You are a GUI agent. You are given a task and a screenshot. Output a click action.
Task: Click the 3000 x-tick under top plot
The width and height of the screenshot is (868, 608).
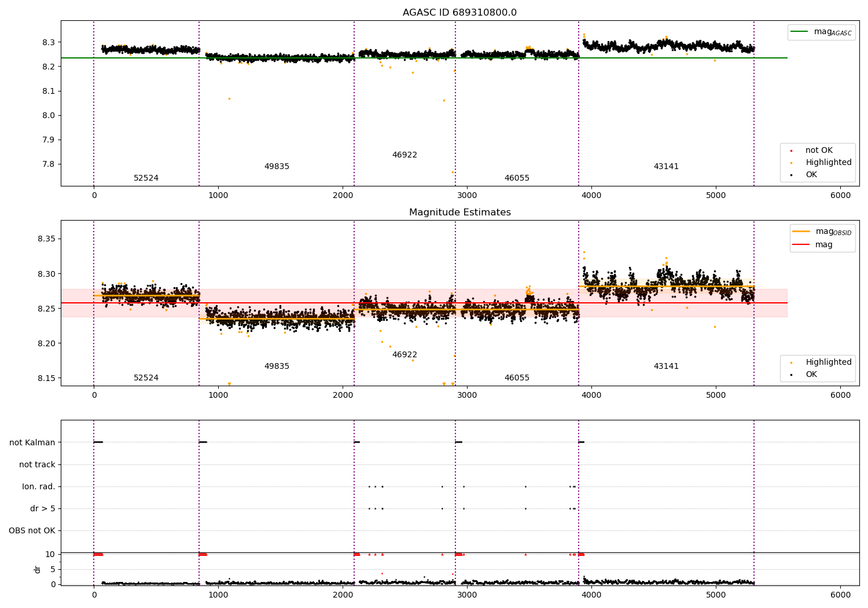(467, 196)
